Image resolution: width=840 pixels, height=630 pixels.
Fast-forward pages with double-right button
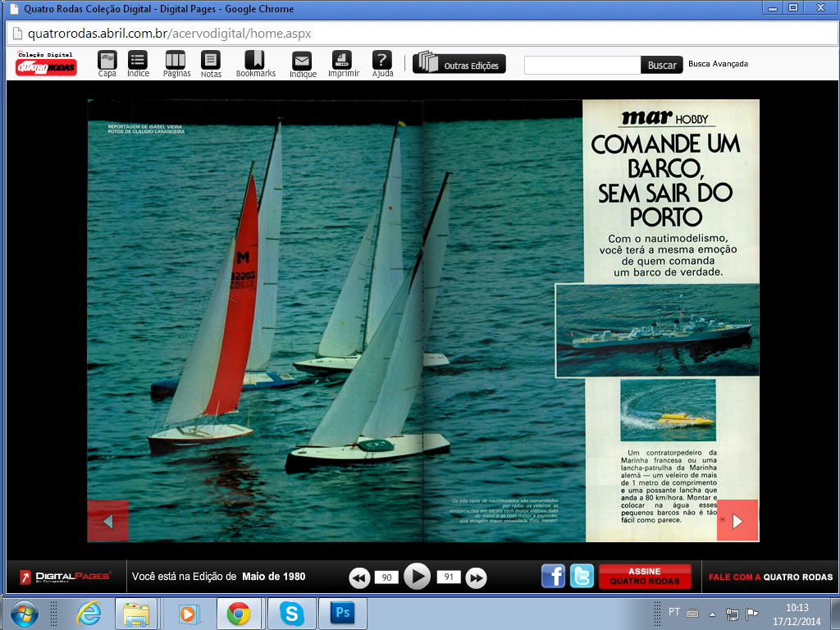pyautogui.click(x=476, y=577)
